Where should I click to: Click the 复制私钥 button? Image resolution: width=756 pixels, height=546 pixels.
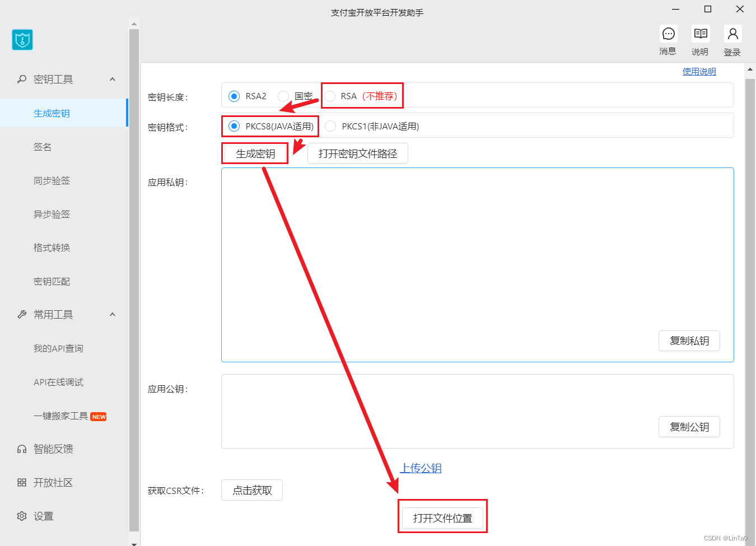(689, 340)
